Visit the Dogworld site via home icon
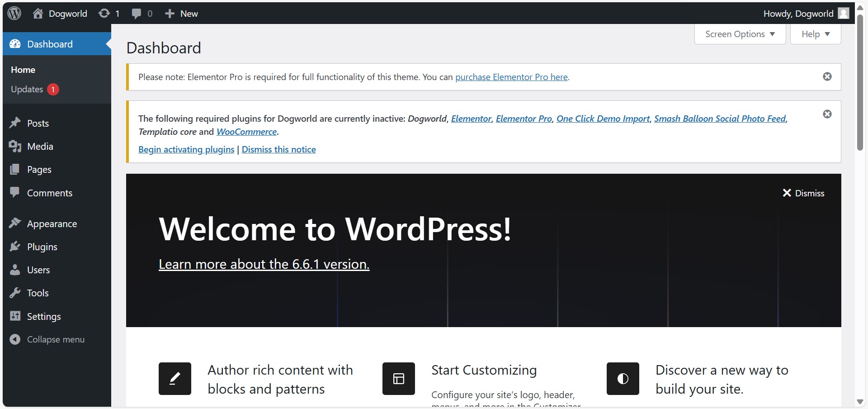Viewport: 868px width, 409px height. (38, 14)
